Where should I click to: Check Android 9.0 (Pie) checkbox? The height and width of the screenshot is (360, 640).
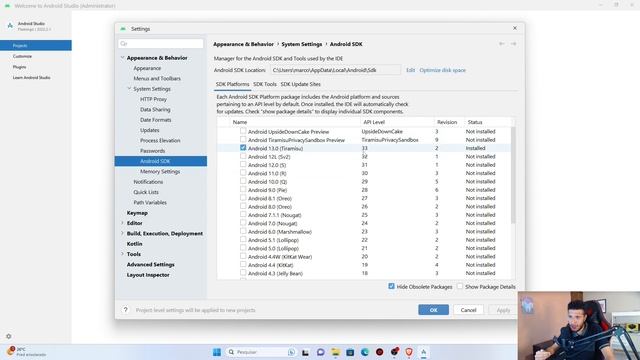pyautogui.click(x=243, y=189)
